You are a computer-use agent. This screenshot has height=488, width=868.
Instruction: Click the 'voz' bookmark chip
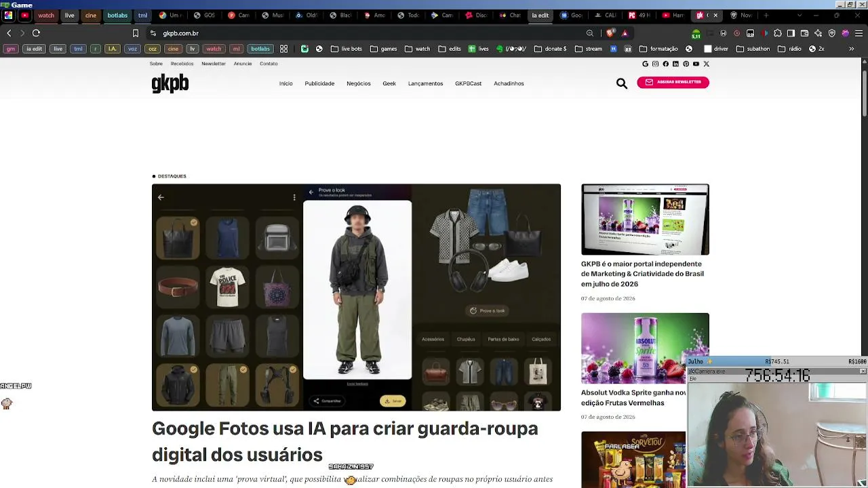click(132, 49)
